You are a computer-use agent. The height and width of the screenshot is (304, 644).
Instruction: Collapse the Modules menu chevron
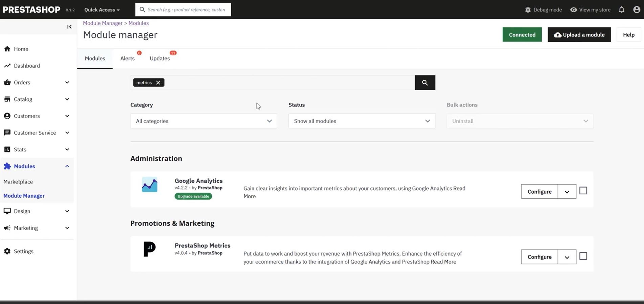[x=67, y=166]
